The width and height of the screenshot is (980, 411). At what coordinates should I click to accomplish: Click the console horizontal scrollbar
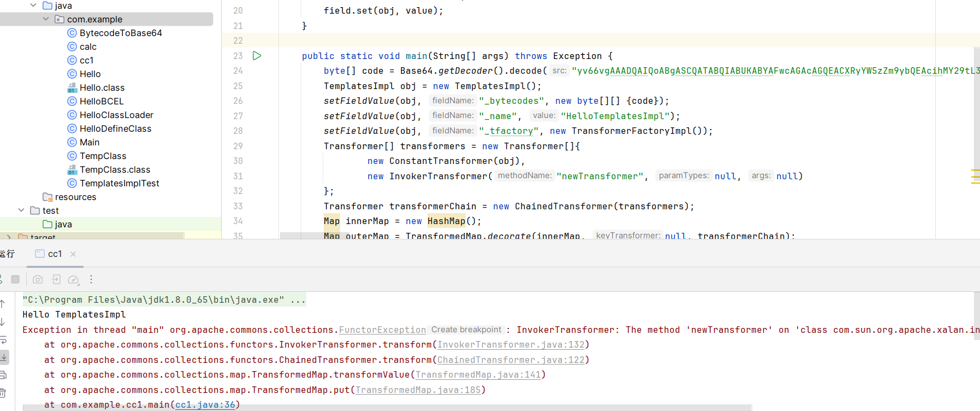pyautogui.click(x=388, y=408)
